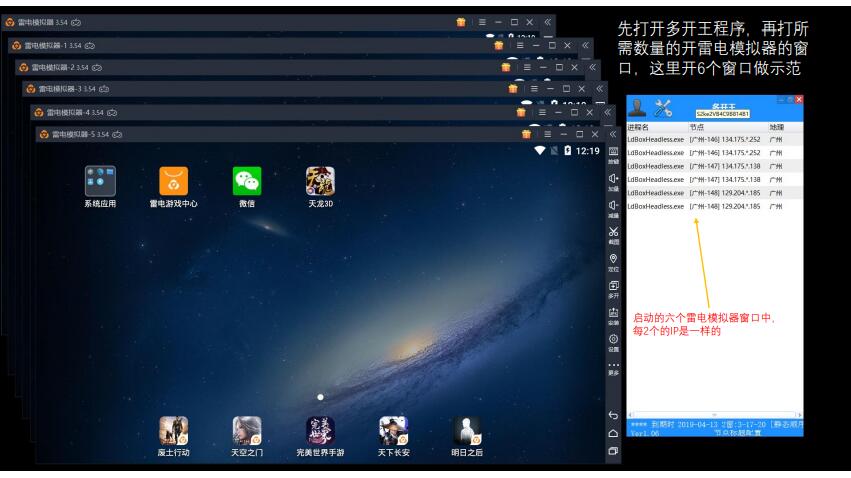Click gift icon in 雷电模拟器-3 title bar
This screenshot has width=851, height=478.
pyautogui.click(x=513, y=88)
